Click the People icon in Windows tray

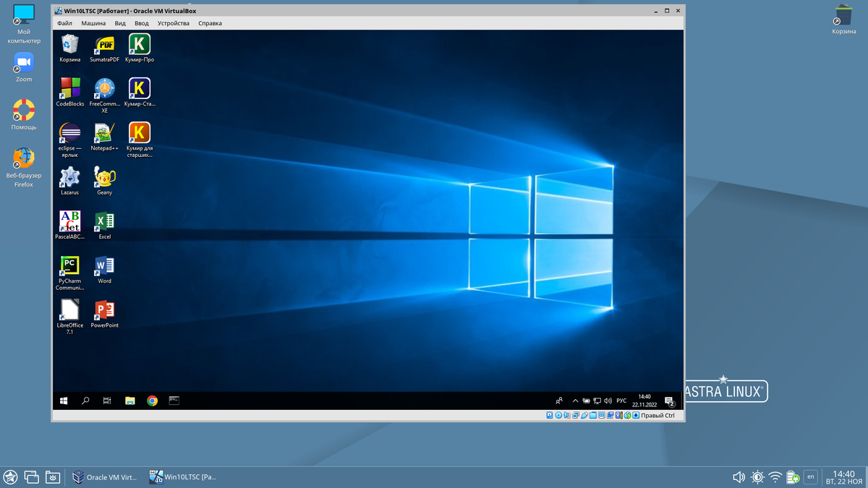pyautogui.click(x=559, y=401)
